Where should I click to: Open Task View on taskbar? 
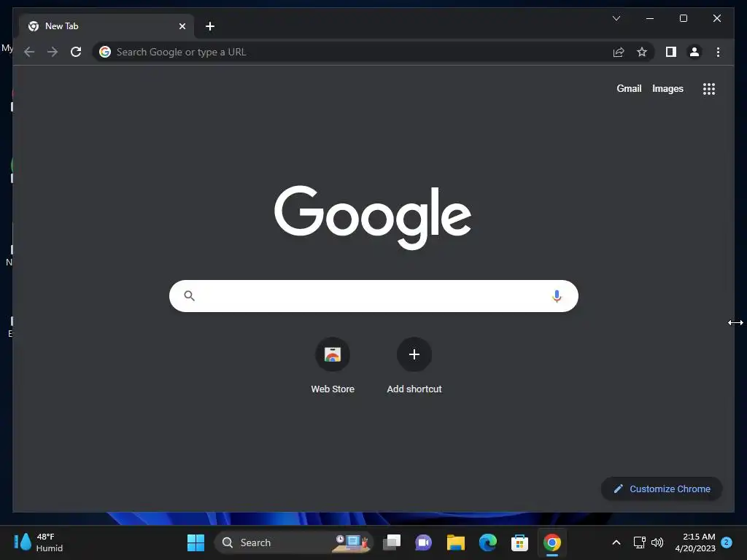point(392,542)
